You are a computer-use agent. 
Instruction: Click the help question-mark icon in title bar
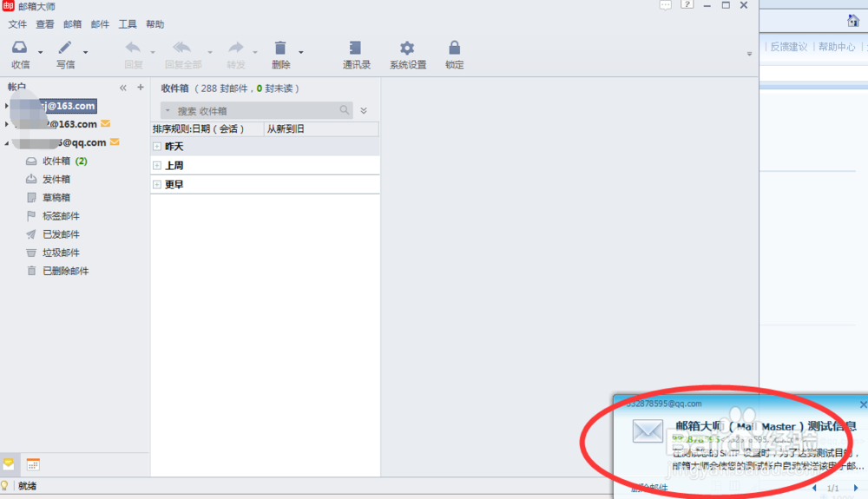(x=687, y=4)
